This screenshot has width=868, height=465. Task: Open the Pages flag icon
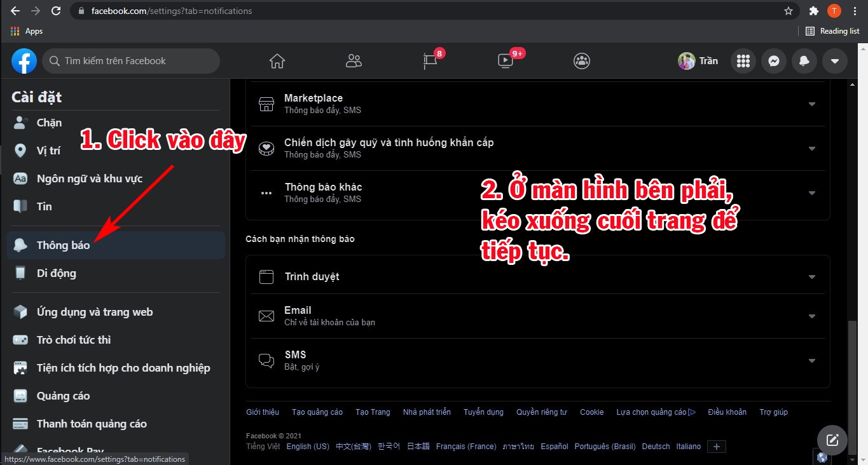click(x=431, y=61)
